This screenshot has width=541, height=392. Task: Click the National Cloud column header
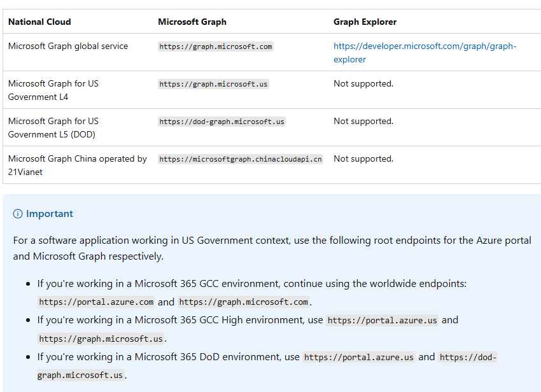39,22
